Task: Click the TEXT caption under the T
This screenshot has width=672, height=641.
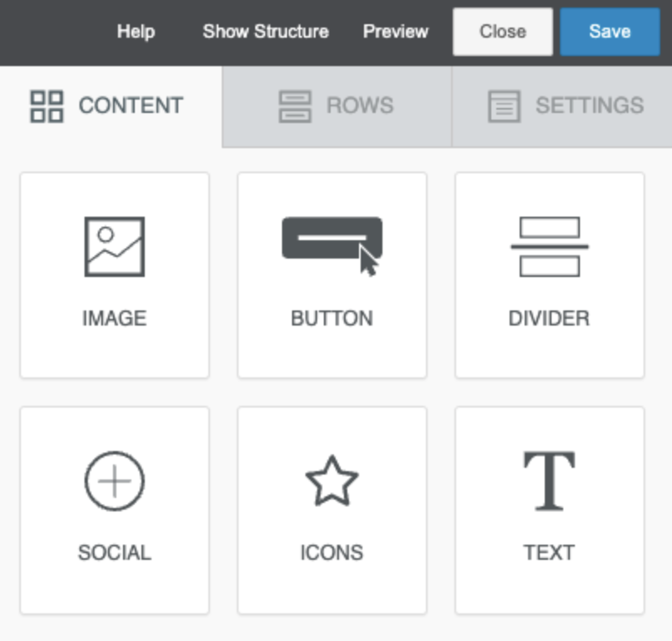Action: [x=549, y=552]
